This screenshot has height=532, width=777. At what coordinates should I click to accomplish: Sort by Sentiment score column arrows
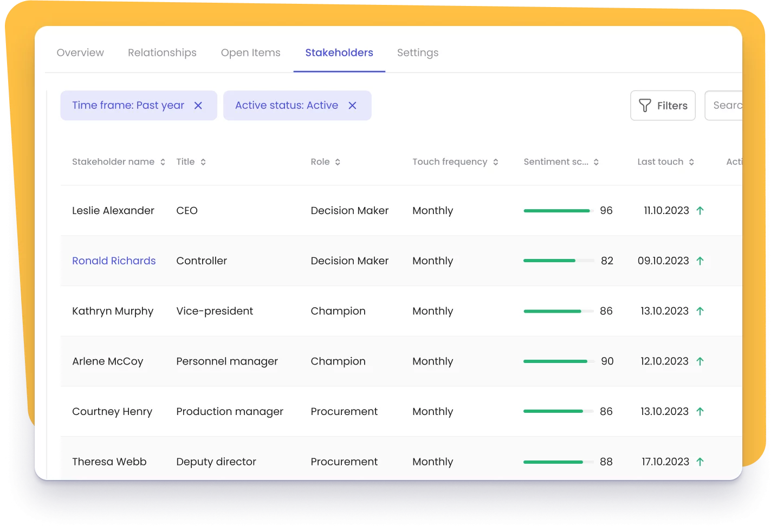pyautogui.click(x=596, y=162)
